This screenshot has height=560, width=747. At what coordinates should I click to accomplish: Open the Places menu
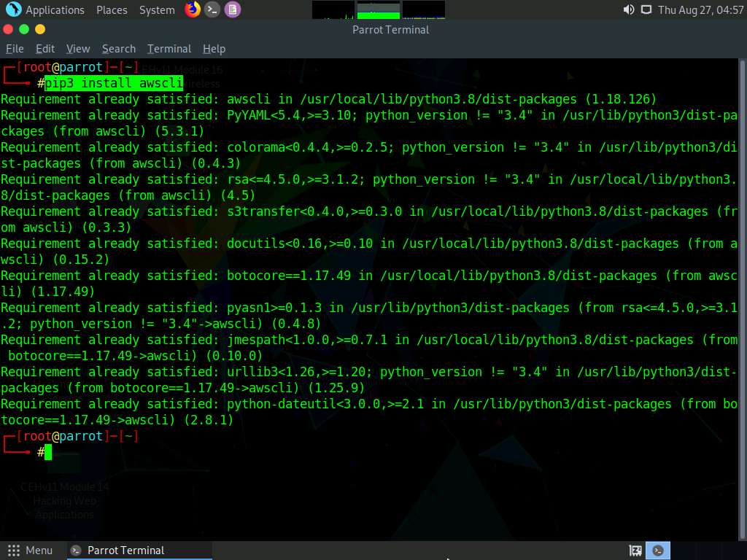[x=112, y=9]
